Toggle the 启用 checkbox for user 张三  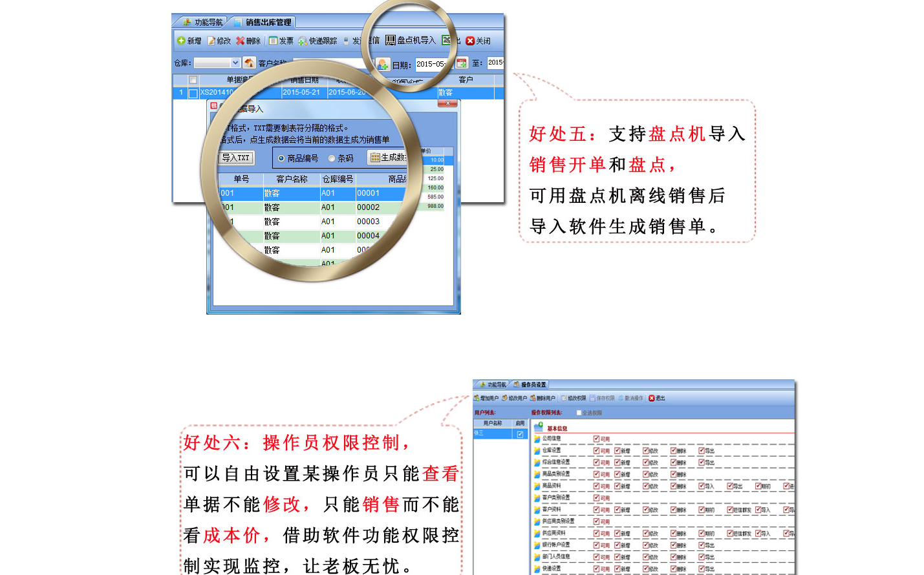520,434
